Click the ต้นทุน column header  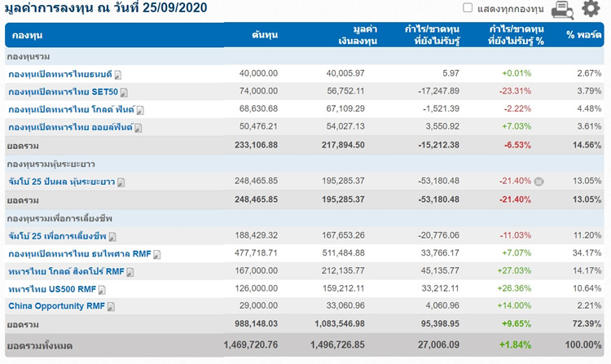click(265, 35)
